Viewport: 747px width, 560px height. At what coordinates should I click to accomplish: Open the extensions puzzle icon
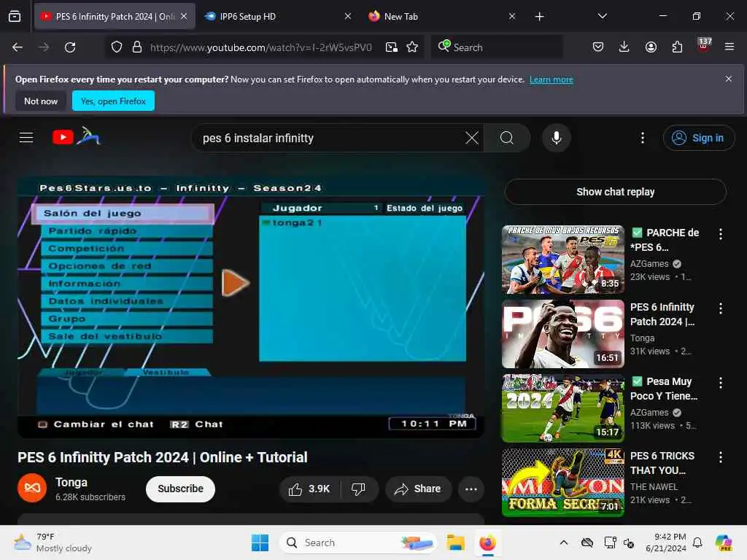coord(677,47)
